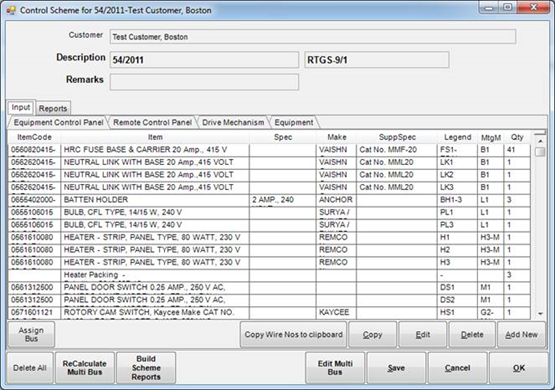This screenshot has width=555, height=390.
Task: Click the 2 AMP., 240 spec cell
Action: pyautogui.click(x=282, y=200)
